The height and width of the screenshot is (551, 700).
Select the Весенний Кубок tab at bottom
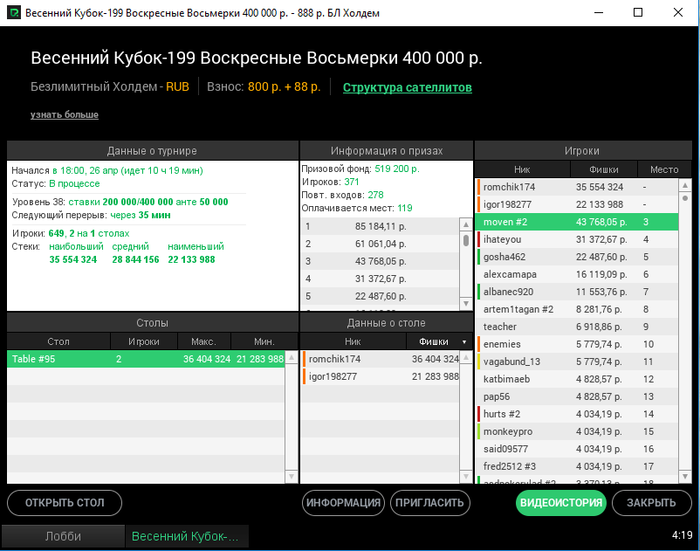[x=187, y=536]
